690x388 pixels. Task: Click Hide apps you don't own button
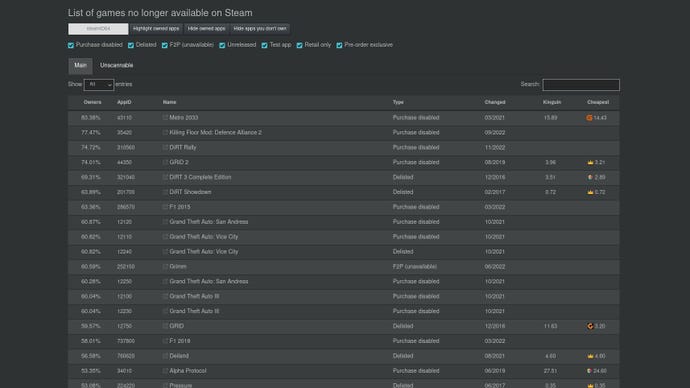tap(260, 29)
